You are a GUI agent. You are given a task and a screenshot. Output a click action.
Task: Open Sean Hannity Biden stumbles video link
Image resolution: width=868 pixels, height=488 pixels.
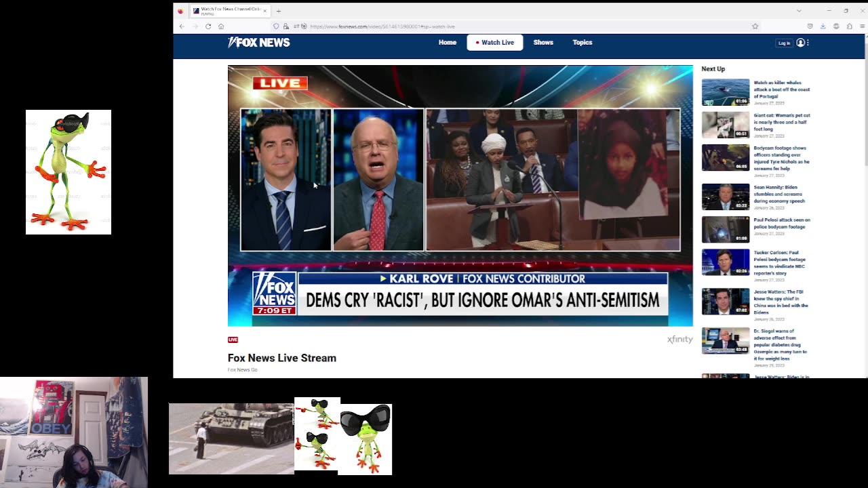[779, 194]
